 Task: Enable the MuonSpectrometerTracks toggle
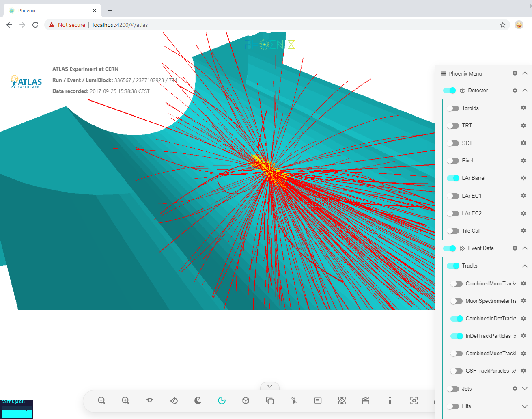[457, 301]
